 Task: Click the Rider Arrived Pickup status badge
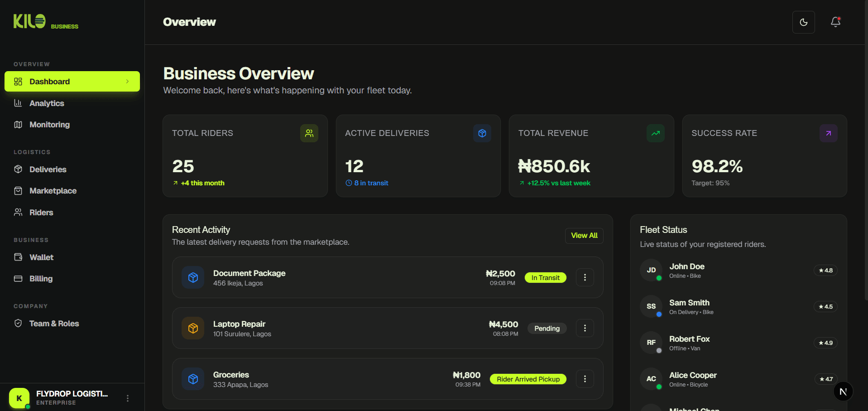point(528,379)
